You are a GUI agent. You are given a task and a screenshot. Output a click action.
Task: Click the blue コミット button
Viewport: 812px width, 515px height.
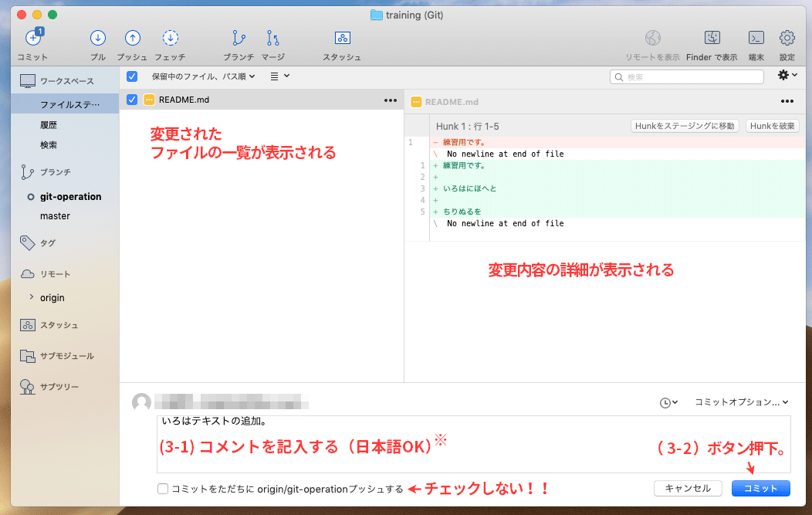761,488
